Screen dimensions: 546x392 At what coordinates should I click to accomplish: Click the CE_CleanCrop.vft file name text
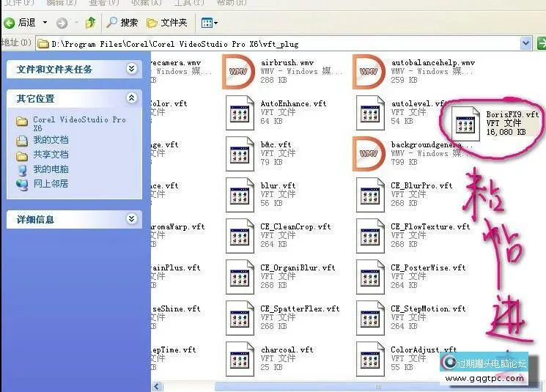295,227
